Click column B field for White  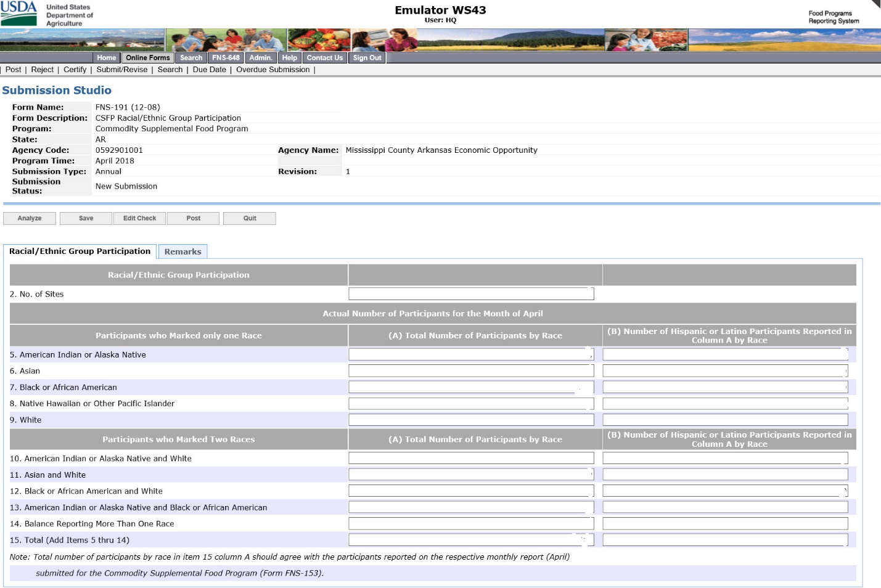725,420
